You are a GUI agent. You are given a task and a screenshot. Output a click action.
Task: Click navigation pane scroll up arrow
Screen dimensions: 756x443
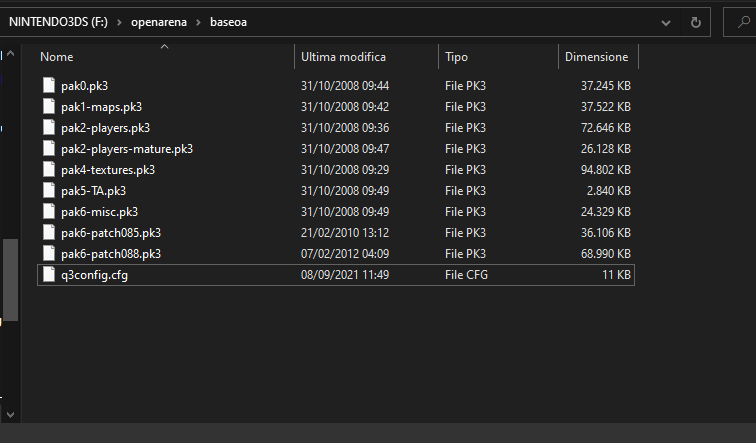coord(11,54)
